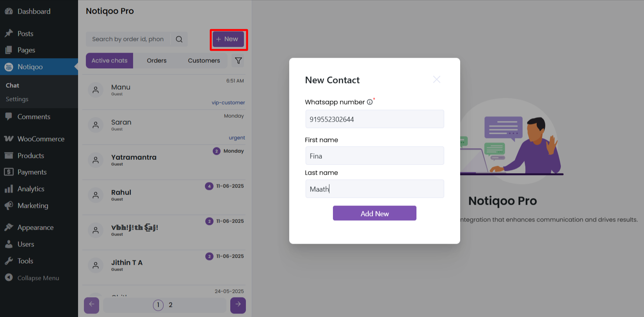644x317 pixels.
Task: Click the WhatsApp number info icon
Action: pyautogui.click(x=370, y=102)
